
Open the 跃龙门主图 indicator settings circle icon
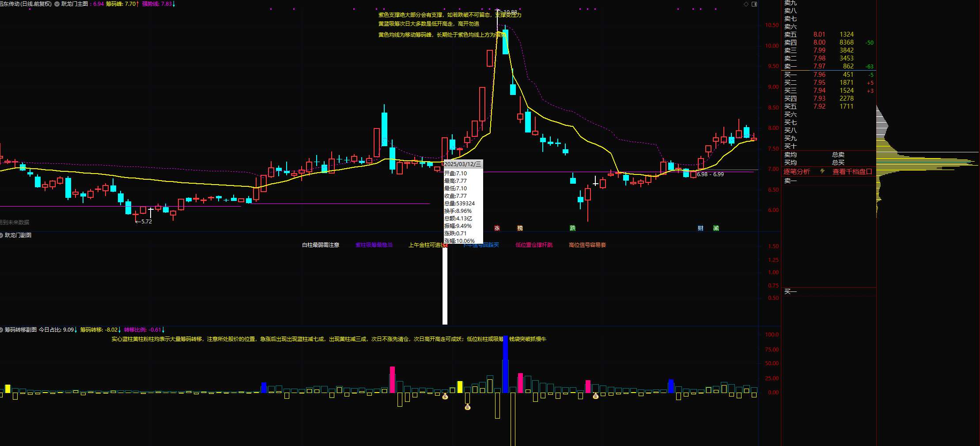click(x=57, y=4)
